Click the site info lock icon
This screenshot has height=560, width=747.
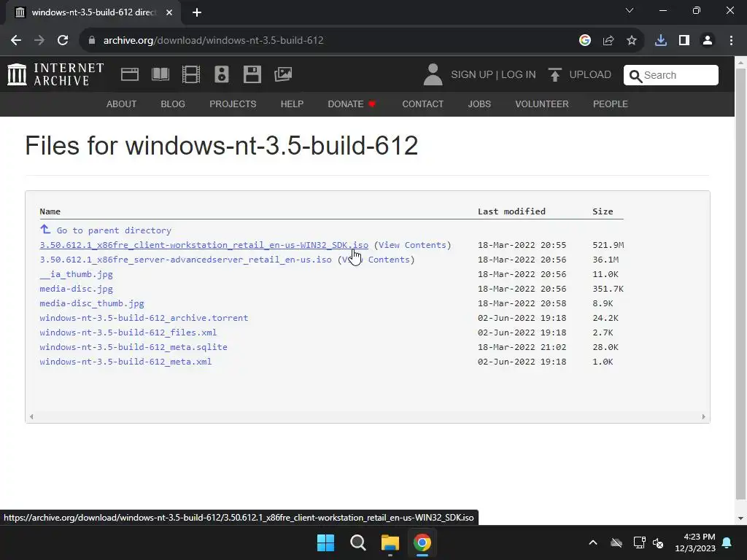[91, 40]
